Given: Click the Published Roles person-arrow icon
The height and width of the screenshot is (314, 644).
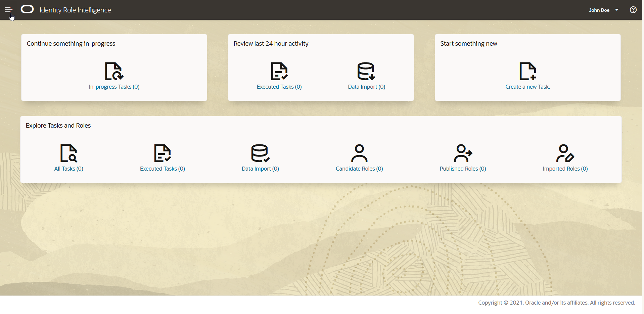Looking at the screenshot, I should (463, 153).
